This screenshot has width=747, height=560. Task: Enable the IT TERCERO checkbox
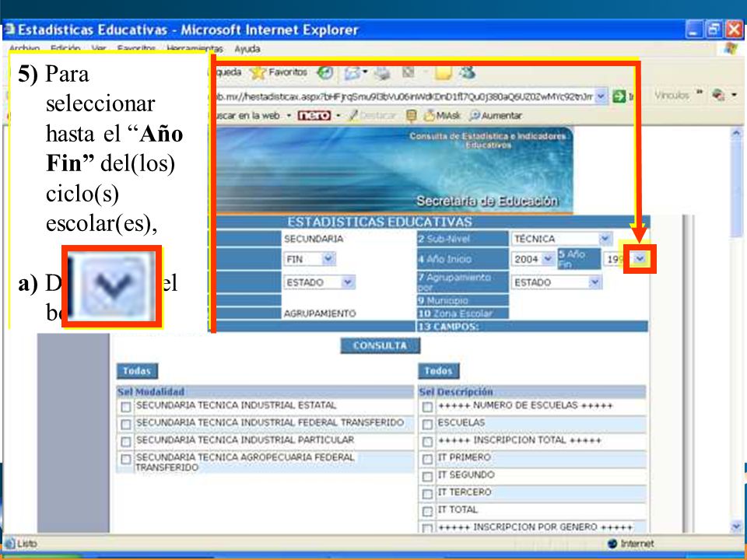pos(427,494)
